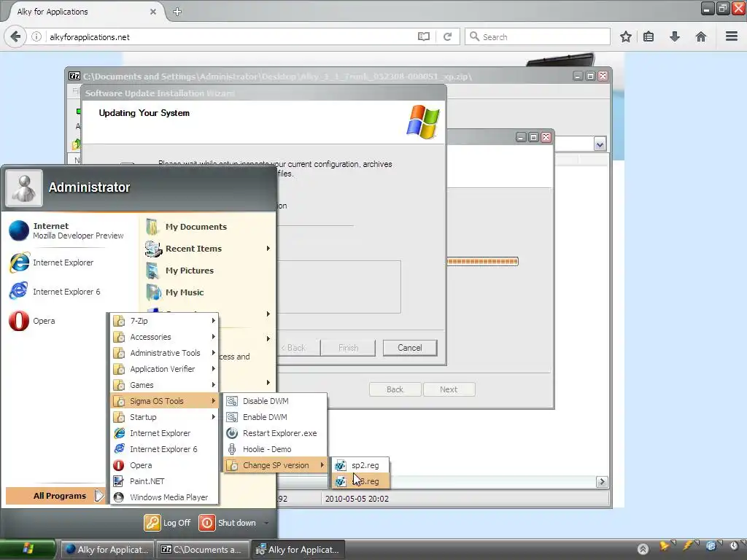747x560 pixels.
Task: Launch Internet Explorer 6 from All Programs
Action: coord(164,449)
